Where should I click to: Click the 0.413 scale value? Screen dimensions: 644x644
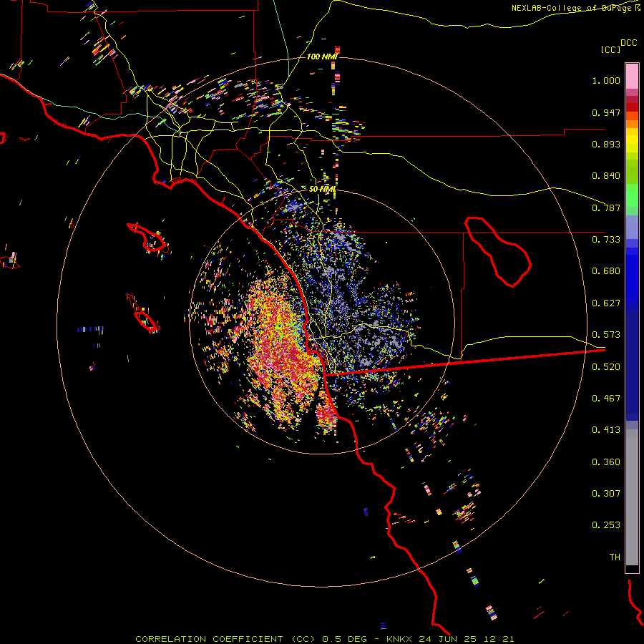tap(606, 430)
